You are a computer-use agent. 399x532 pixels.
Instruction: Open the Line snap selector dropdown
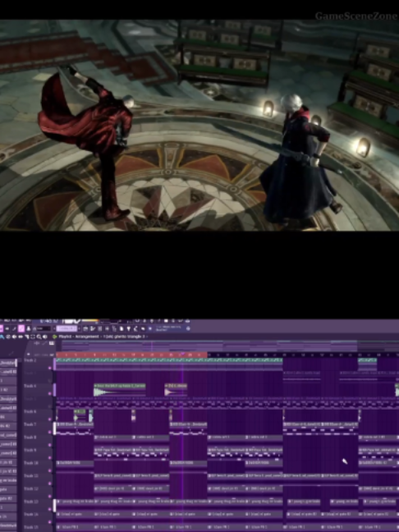pos(44,328)
